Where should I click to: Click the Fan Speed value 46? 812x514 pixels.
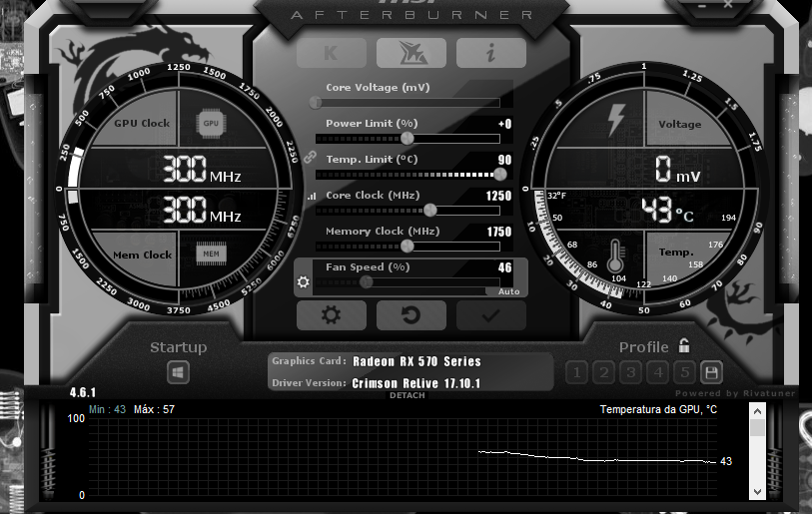505,267
